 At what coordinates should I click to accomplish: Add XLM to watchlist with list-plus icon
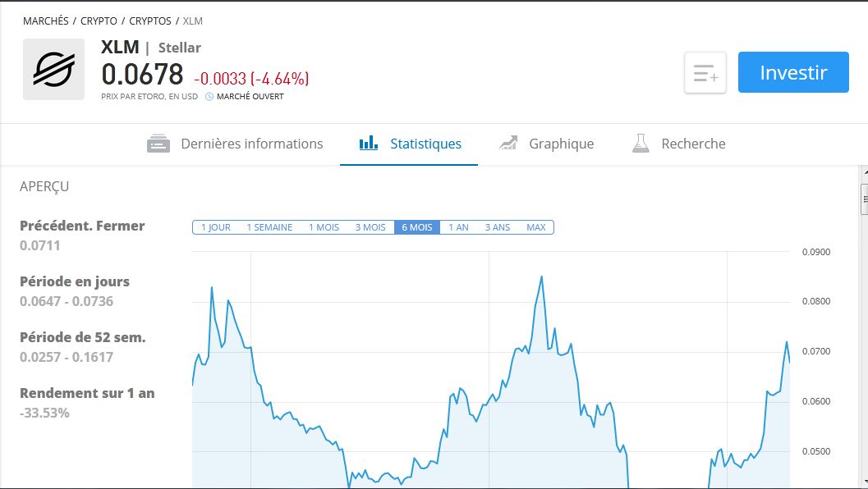tap(705, 72)
